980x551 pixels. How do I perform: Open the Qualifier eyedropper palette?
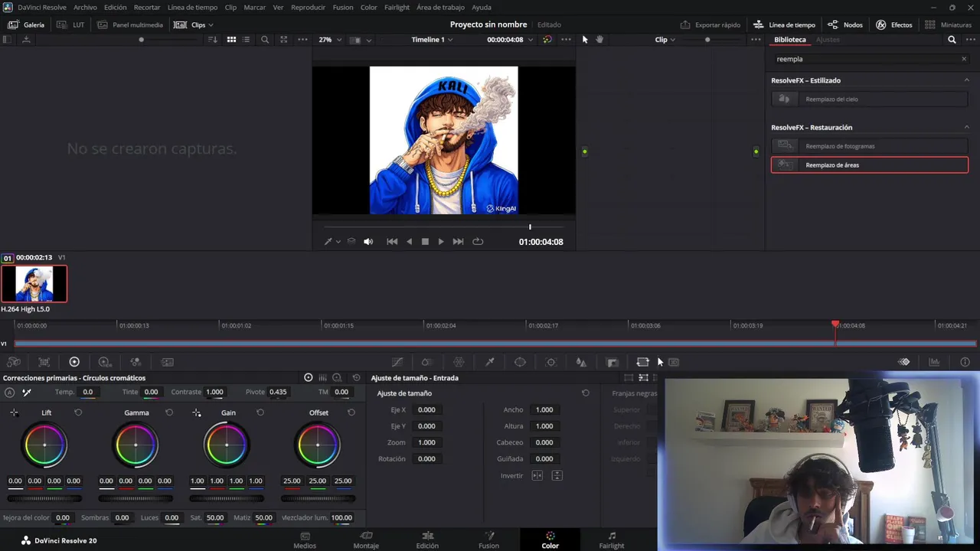click(490, 362)
